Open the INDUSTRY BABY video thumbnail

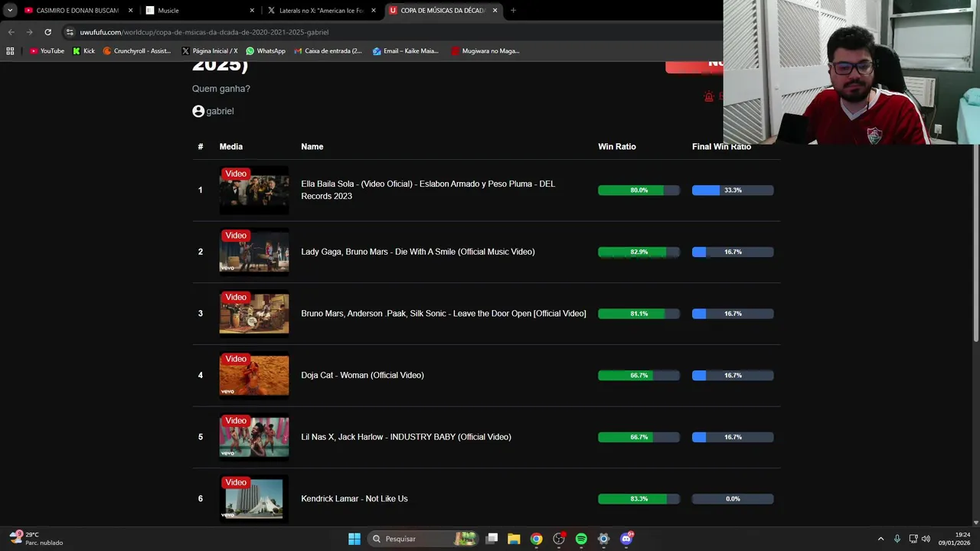(254, 437)
